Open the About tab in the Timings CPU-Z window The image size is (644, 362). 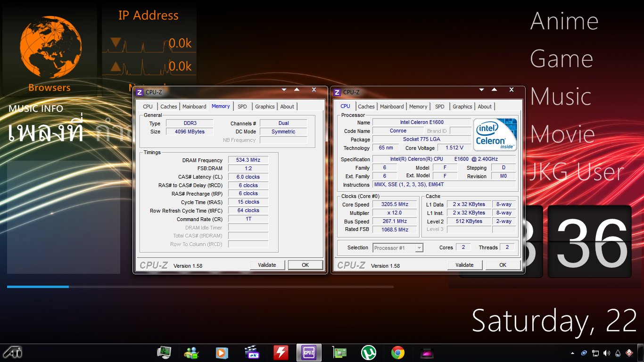288,107
